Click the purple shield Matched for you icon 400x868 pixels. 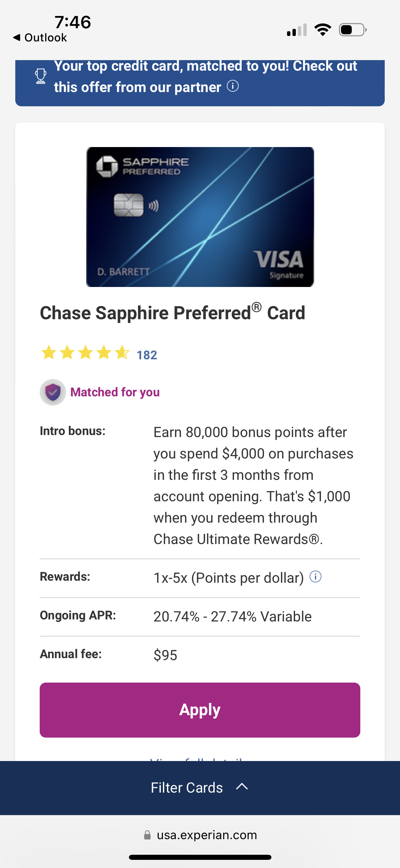[x=53, y=392]
